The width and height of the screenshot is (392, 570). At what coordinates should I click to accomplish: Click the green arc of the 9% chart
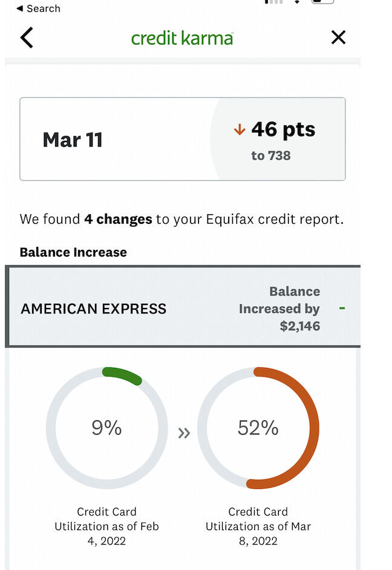(x=123, y=374)
